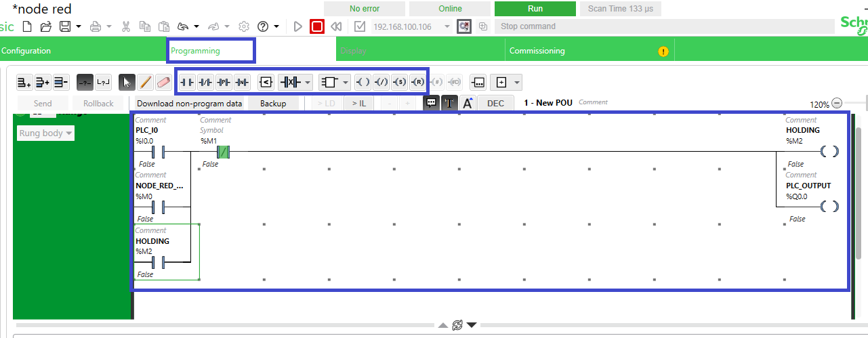Open the system settings gear
This screenshot has width=868, height=338.
tap(244, 26)
